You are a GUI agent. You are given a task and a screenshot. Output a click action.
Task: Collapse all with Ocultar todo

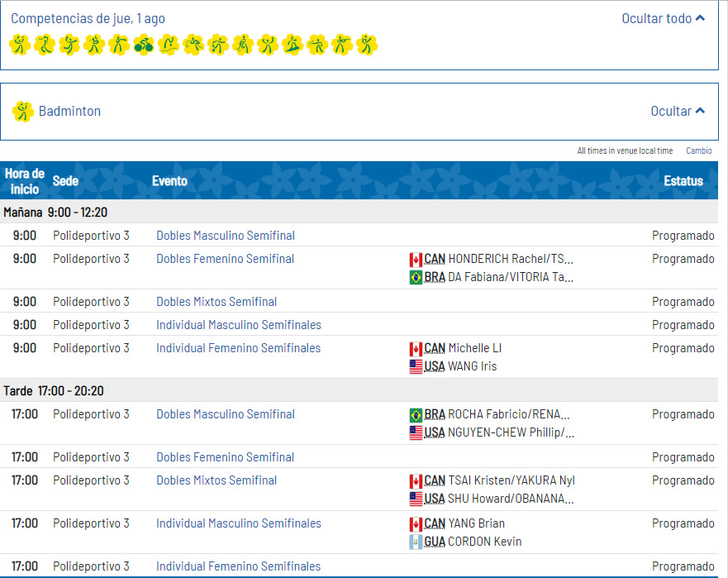pyautogui.click(x=663, y=18)
